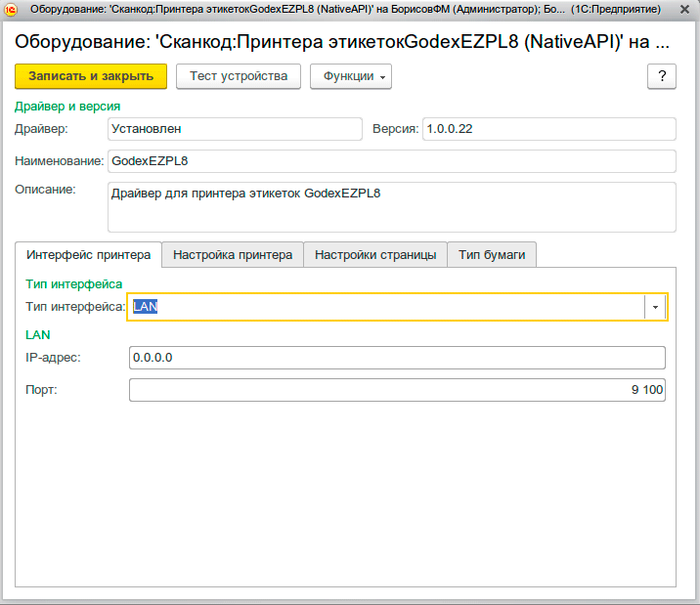This screenshot has height=605, width=700.
Task: Click the IP-адрес input field
Action: [397, 358]
